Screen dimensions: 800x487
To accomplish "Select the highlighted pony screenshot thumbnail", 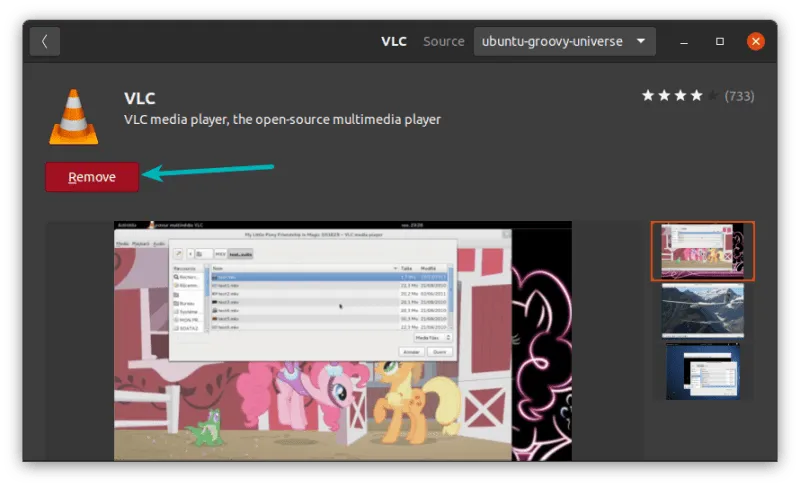I will coord(702,251).
